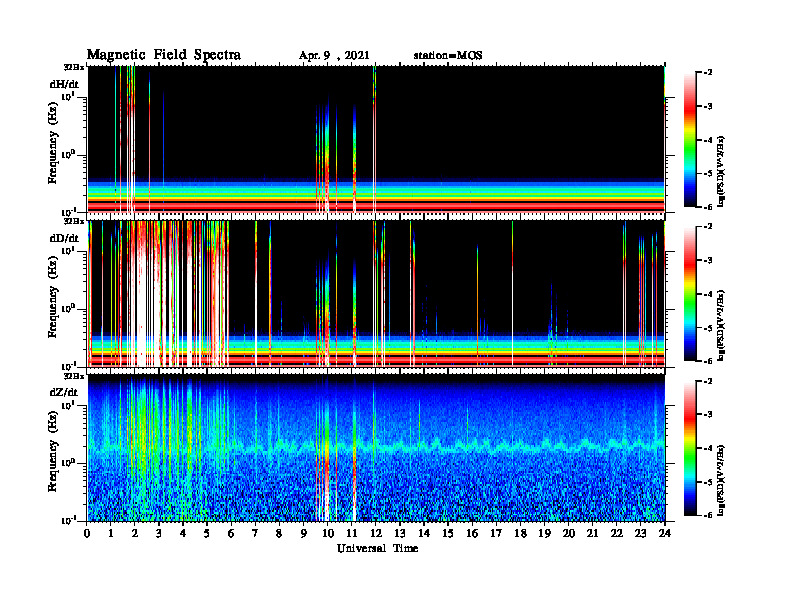This screenshot has height=612, width=792.
Task: Click the "-2" value on dH/dt color scale
Action: (708, 73)
